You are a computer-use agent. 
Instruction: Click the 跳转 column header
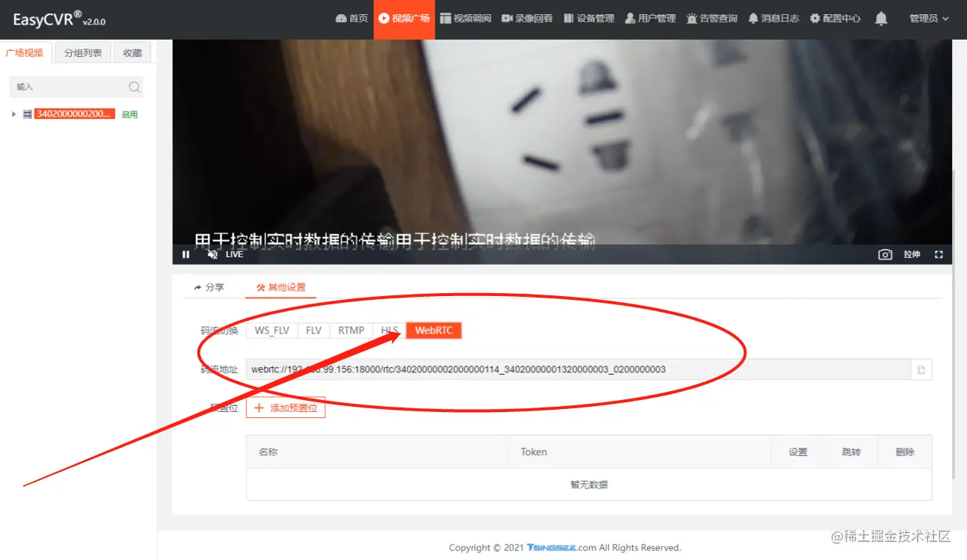(851, 452)
